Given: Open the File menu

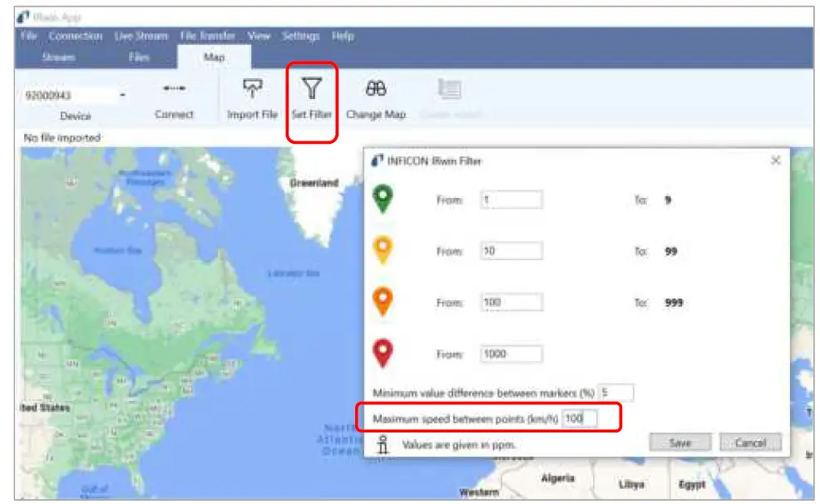Looking at the screenshot, I should coord(29,36).
